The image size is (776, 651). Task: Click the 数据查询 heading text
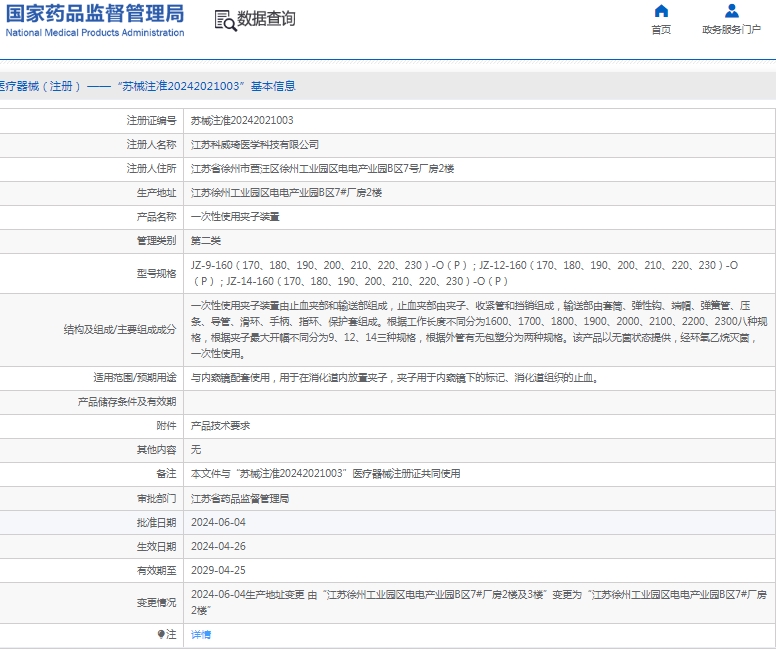266,19
